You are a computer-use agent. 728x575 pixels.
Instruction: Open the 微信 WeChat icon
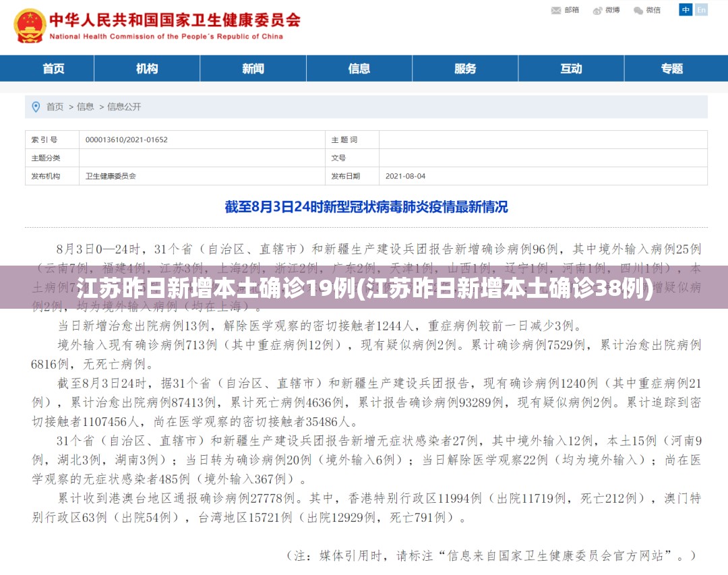click(638, 10)
